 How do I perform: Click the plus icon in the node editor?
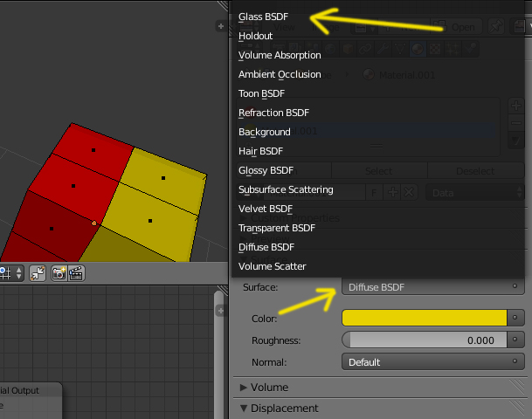point(221,311)
